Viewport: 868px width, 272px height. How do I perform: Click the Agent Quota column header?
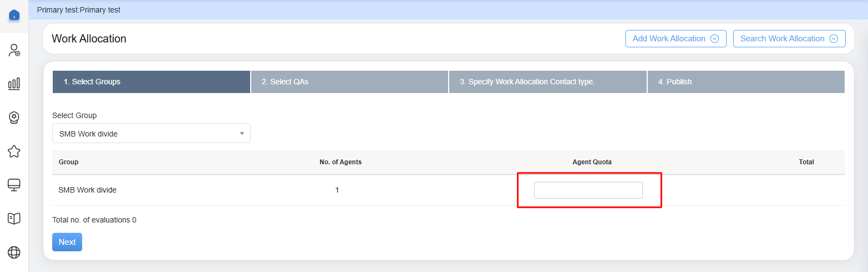click(x=592, y=162)
